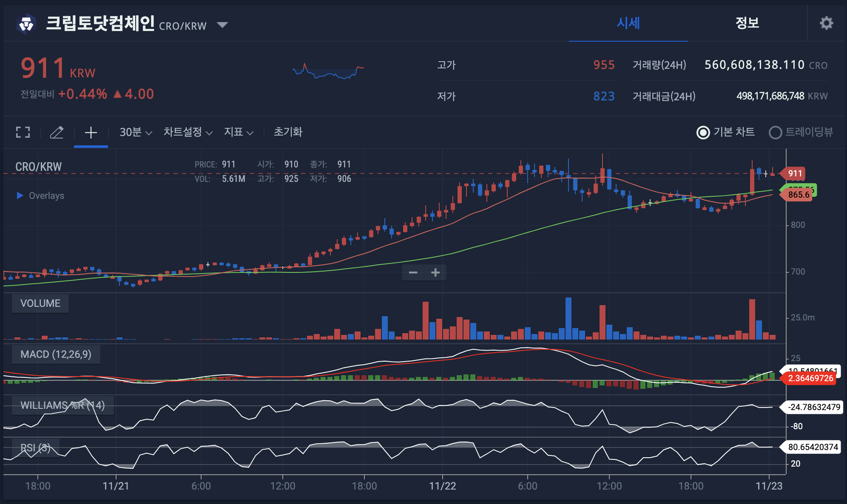Click the MACD (12,26,9) indicator label
847x504 pixels.
(x=56, y=354)
